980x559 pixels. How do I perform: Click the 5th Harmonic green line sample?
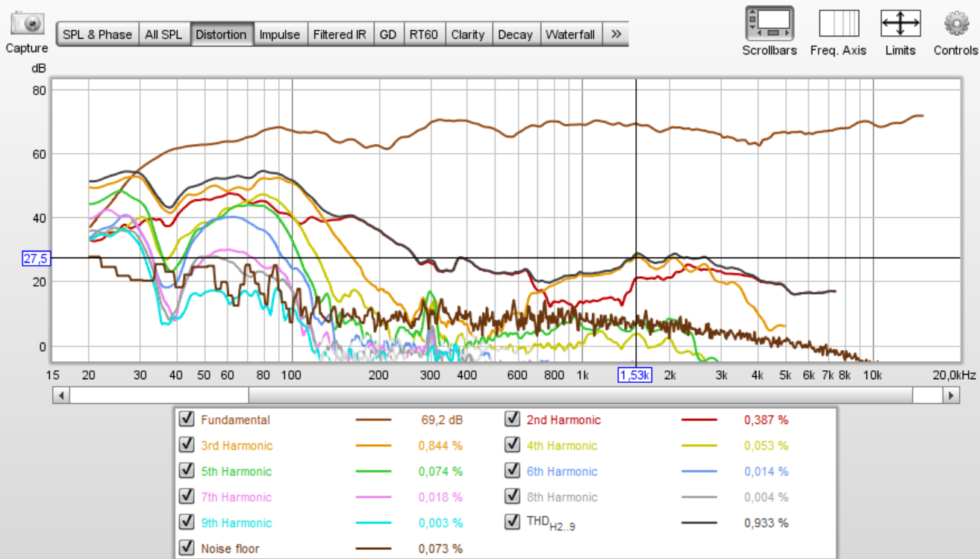[x=373, y=472]
